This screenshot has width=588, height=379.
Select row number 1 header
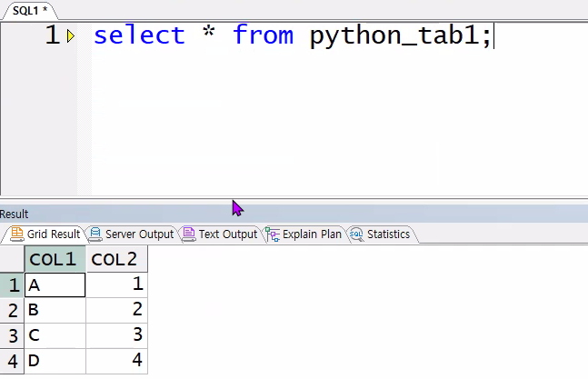click(x=12, y=284)
